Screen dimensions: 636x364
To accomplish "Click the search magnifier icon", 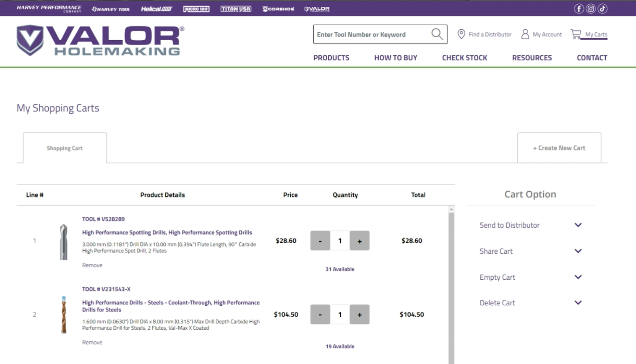I will (x=437, y=34).
